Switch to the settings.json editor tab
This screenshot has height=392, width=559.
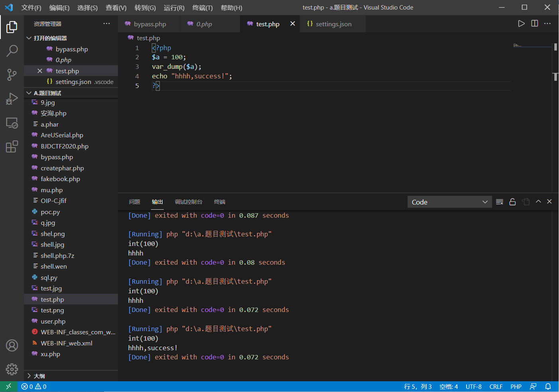[x=333, y=24]
